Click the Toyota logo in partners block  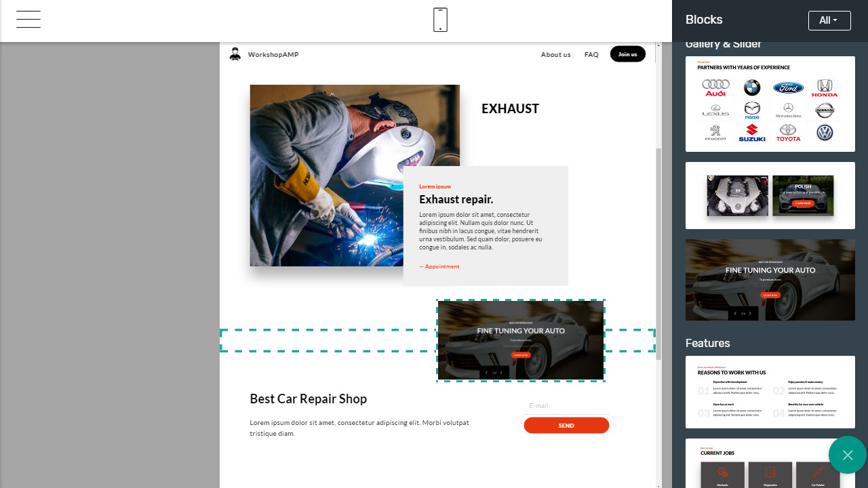tap(788, 132)
